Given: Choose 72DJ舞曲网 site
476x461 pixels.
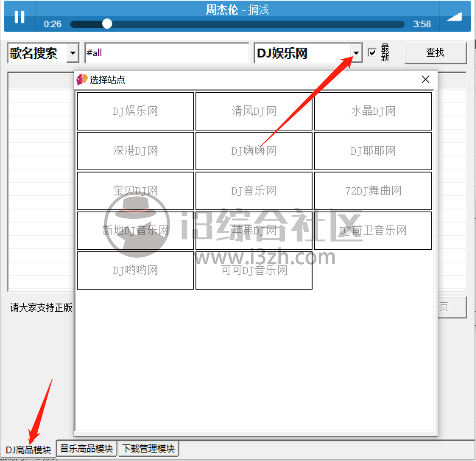Looking at the screenshot, I should coord(373,191).
